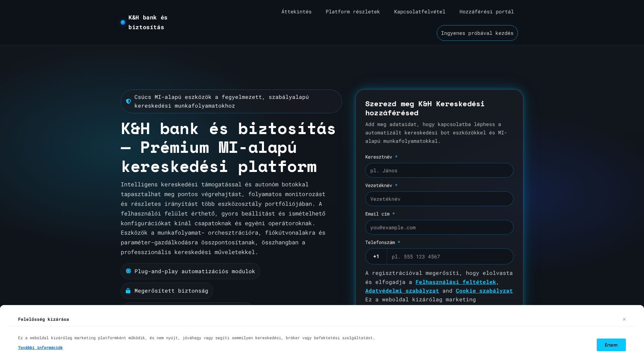Click the K&H bank és biztosítás logo text
The image size is (644, 362).
[x=148, y=22]
